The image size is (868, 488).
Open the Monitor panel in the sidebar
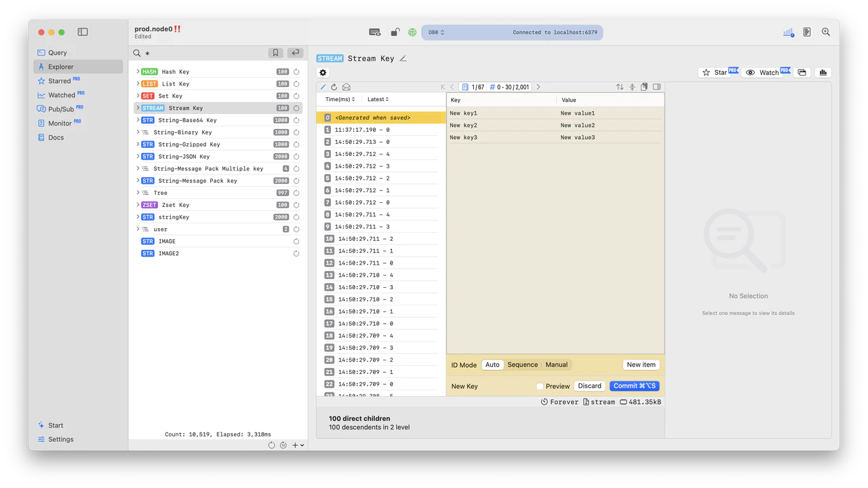pyautogui.click(x=60, y=123)
